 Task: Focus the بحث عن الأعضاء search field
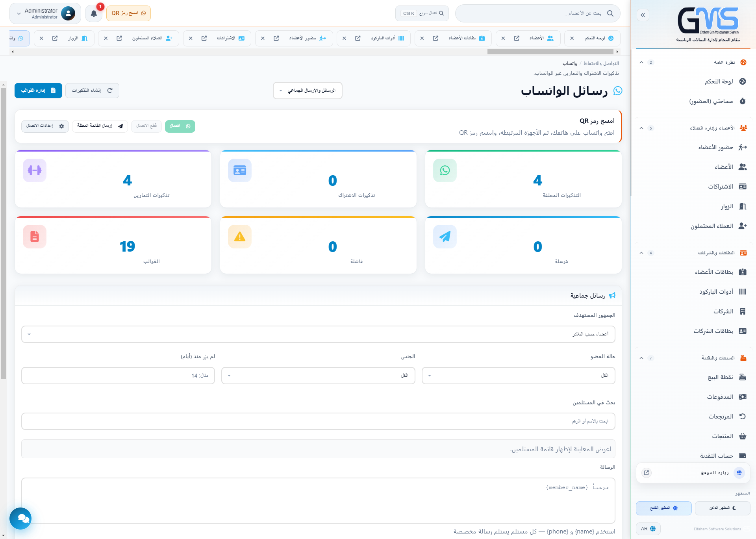coord(537,13)
